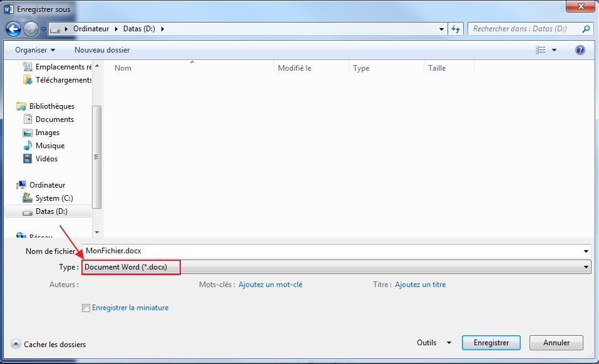Expand the Outils dropdown menu

(434, 343)
